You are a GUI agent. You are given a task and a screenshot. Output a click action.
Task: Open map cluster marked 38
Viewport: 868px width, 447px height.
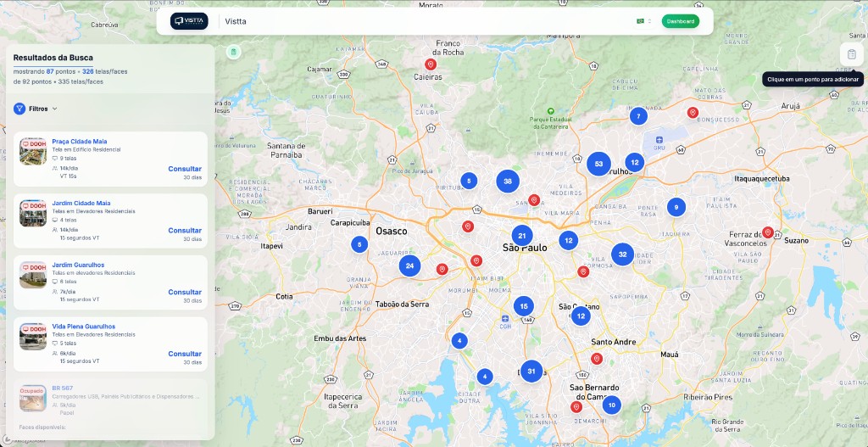[508, 182]
